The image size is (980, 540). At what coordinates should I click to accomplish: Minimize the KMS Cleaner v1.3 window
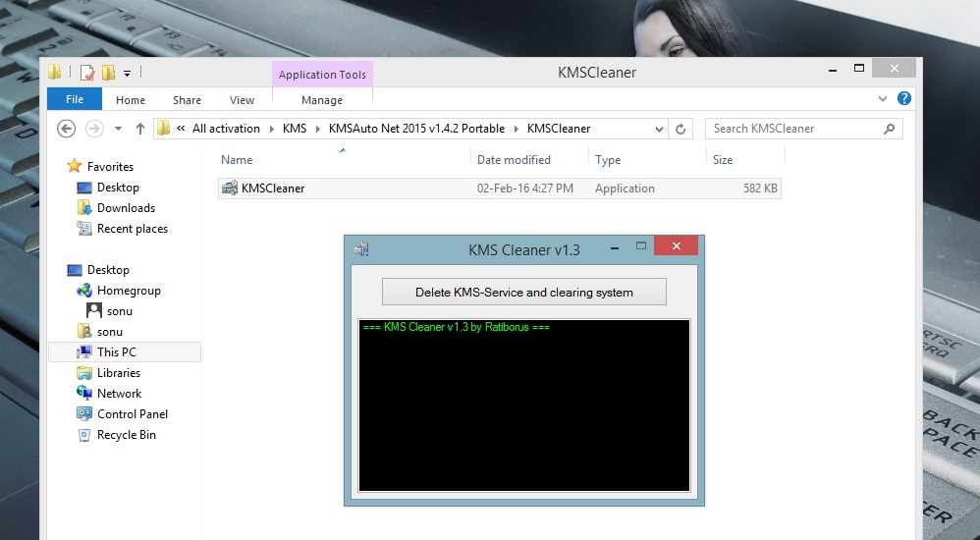pos(615,248)
